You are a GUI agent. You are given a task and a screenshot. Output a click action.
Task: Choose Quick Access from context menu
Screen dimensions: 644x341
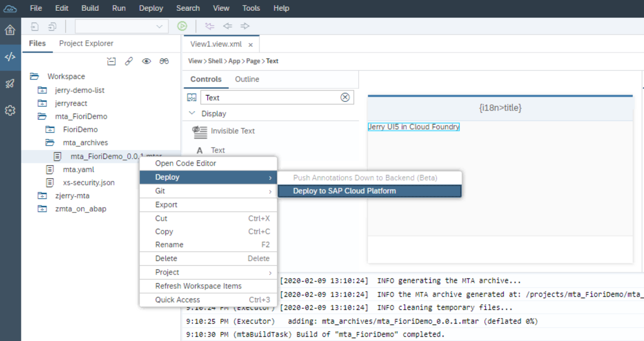[208, 300]
